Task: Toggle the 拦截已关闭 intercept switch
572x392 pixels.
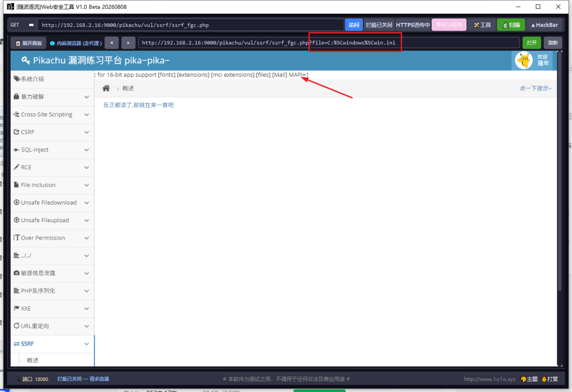Action: point(379,25)
